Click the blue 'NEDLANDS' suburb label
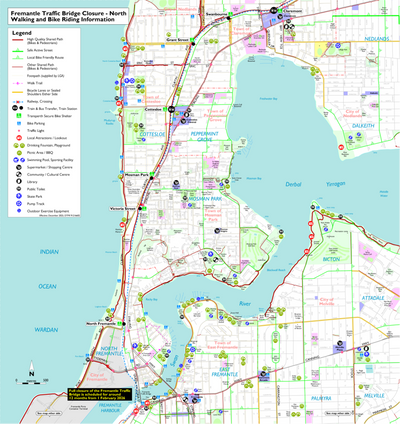This screenshot has width=400, height=424. (x=376, y=39)
